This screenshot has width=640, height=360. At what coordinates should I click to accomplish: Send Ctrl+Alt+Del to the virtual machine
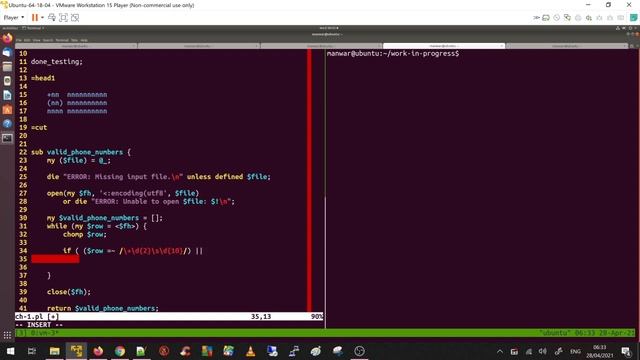coord(52,18)
